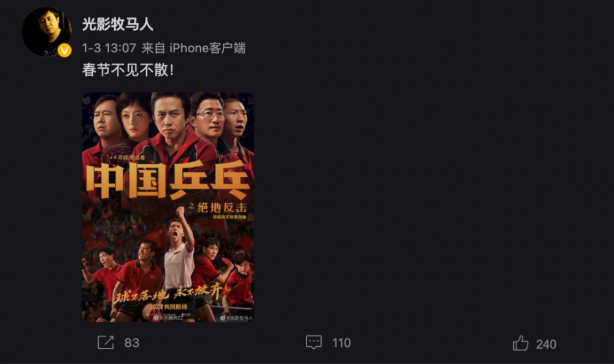Click the repost count 83
614x364 pixels.
click(132, 343)
